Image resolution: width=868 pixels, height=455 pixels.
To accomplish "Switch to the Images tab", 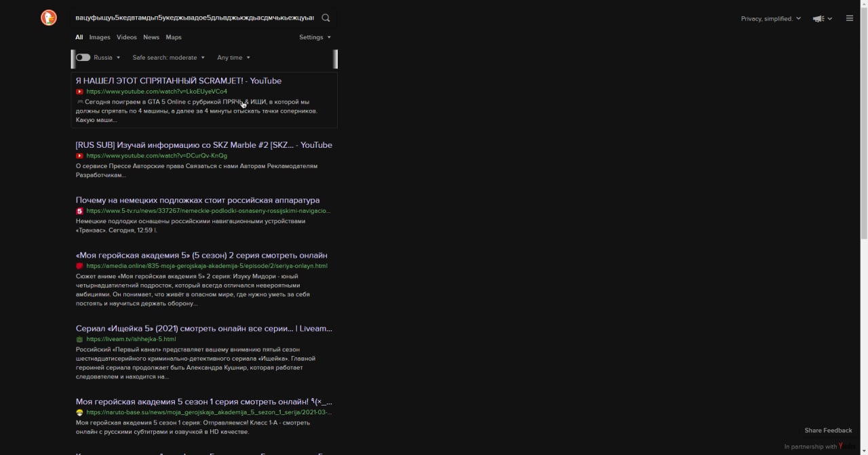I will click(x=100, y=37).
